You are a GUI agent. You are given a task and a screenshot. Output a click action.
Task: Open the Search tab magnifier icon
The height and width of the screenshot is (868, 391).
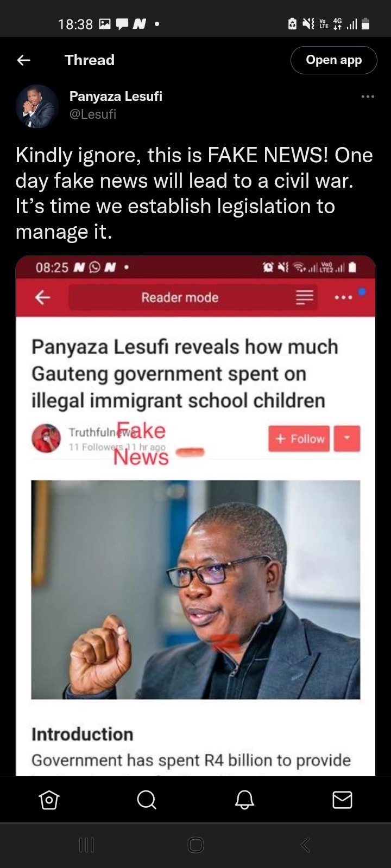(x=147, y=800)
